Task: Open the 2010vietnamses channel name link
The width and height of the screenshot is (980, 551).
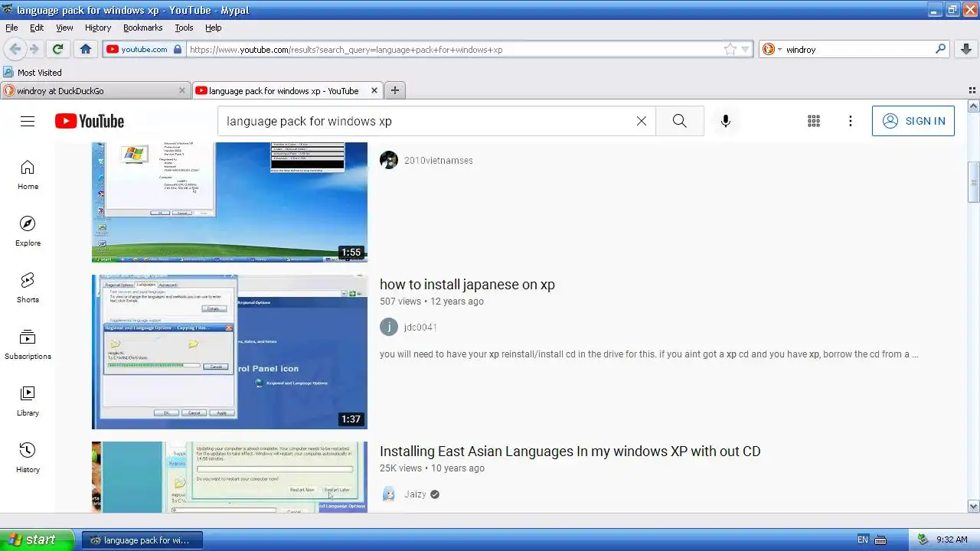Action: click(x=438, y=160)
